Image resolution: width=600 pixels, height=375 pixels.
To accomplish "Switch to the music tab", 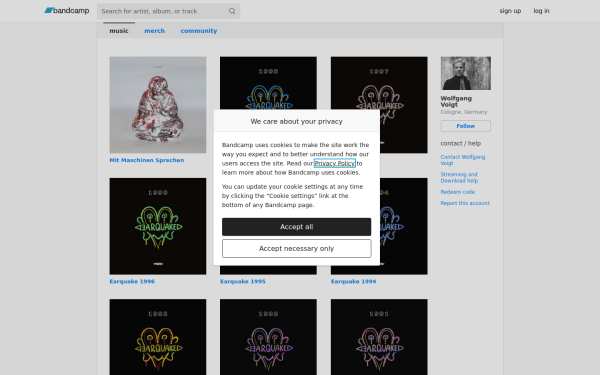I will click(119, 31).
